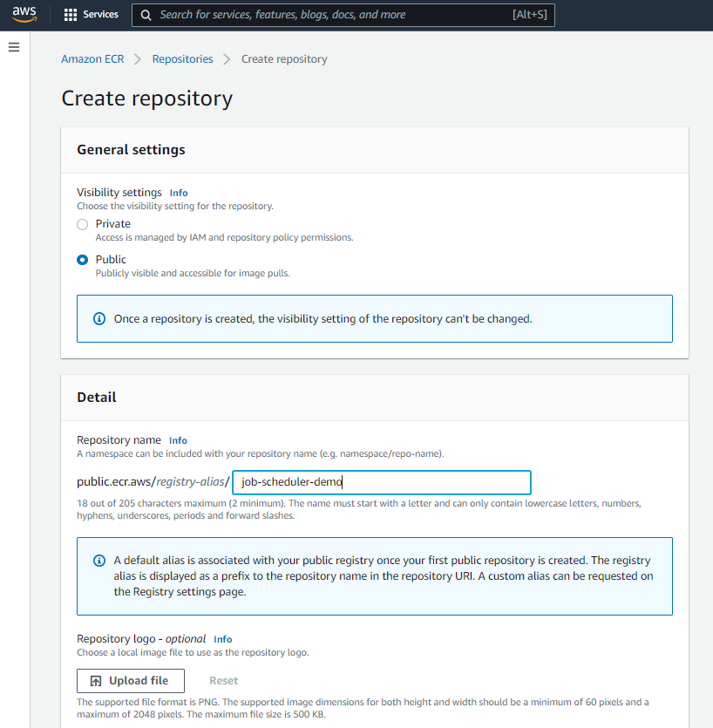Click the info icon in visibility warning
The width and height of the screenshot is (713, 728).
click(99, 318)
